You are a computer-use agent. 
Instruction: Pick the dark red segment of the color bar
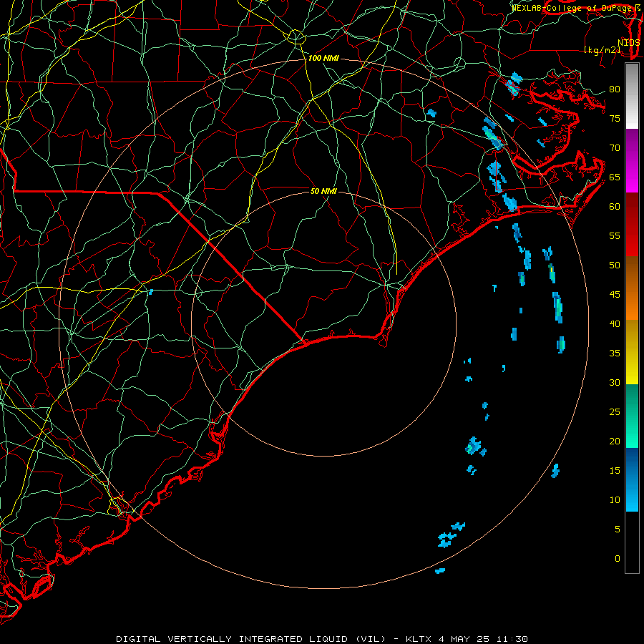point(632,225)
